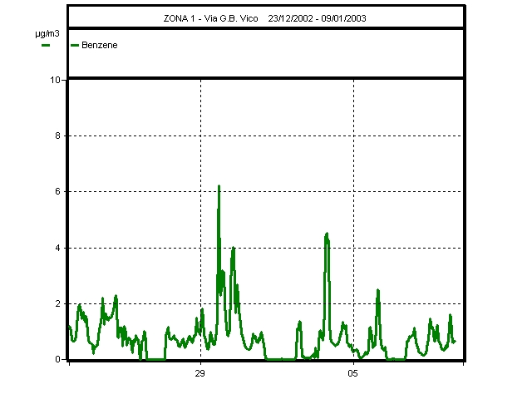Click the y-axis value 8
Image resolution: width=532 pixels, height=399 pixels.
point(57,135)
